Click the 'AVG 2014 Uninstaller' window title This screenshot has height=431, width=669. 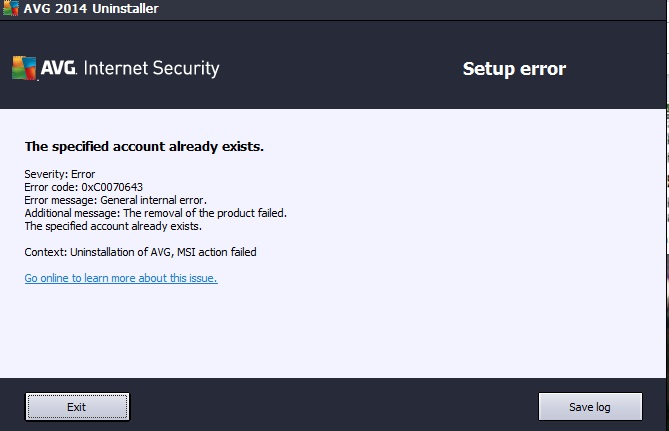click(91, 9)
